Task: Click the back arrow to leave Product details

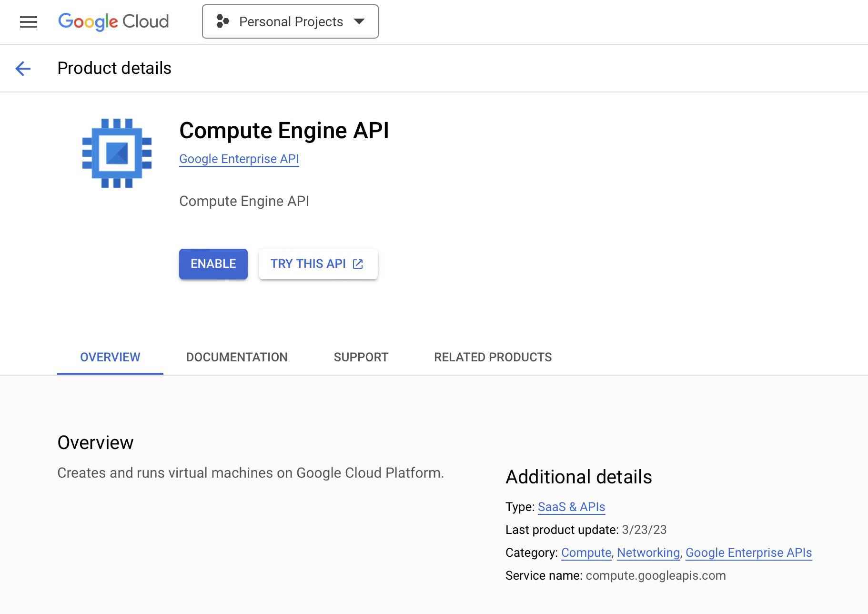Action: click(22, 68)
